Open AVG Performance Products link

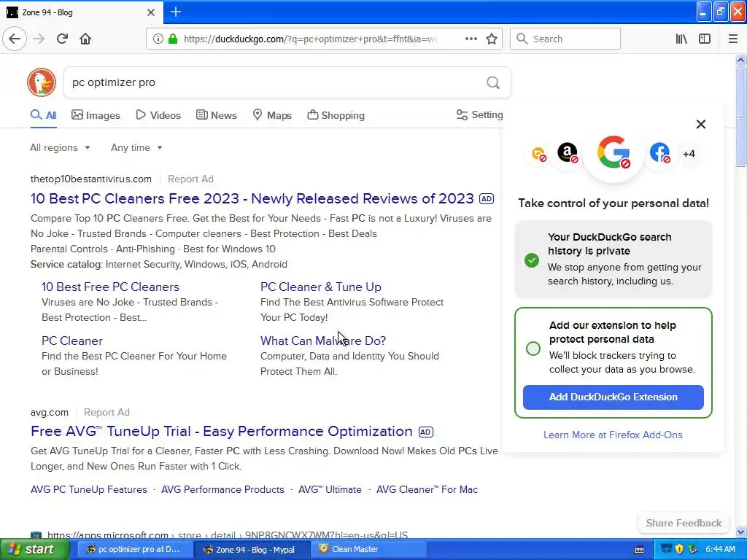[222, 489]
